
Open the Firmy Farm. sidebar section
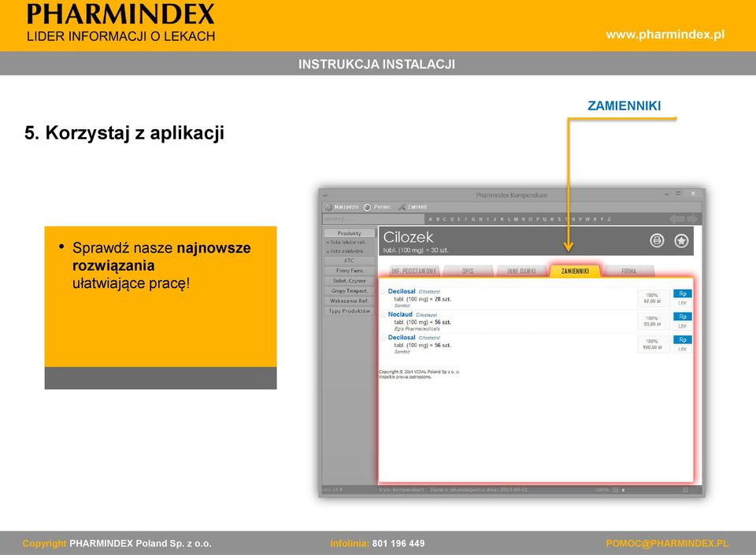coord(350,271)
